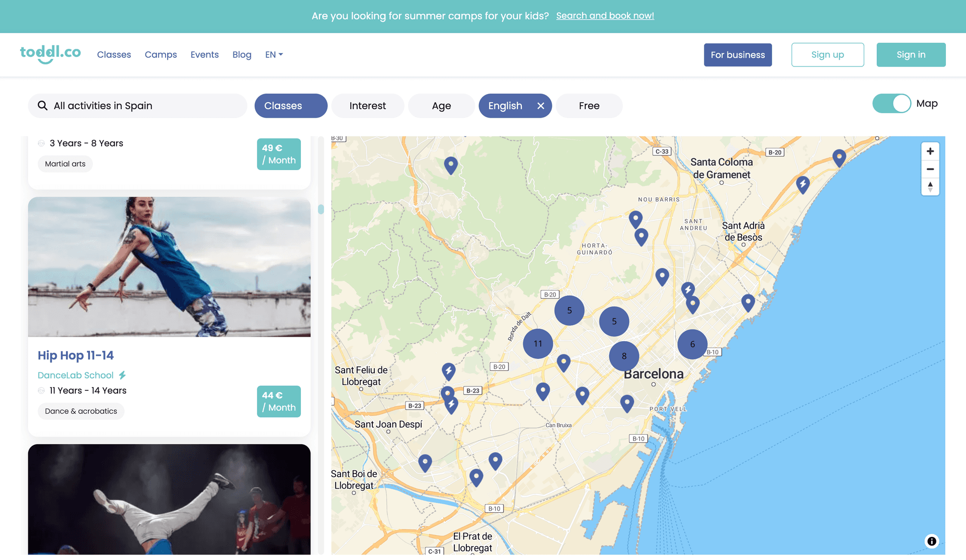Click the All activities in Spain search field
The height and width of the screenshot is (560, 966).
(x=137, y=105)
